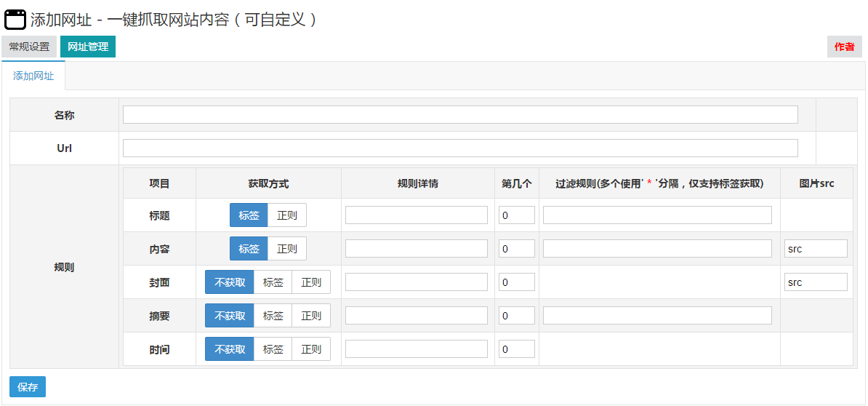Click the 标题 rule details field
This screenshot has width=868, height=406.
(417, 215)
